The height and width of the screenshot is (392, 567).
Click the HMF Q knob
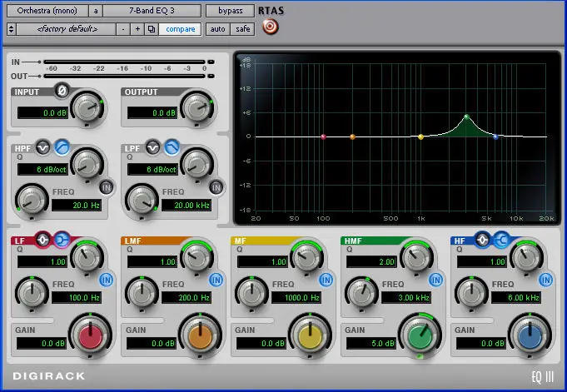click(416, 256)
